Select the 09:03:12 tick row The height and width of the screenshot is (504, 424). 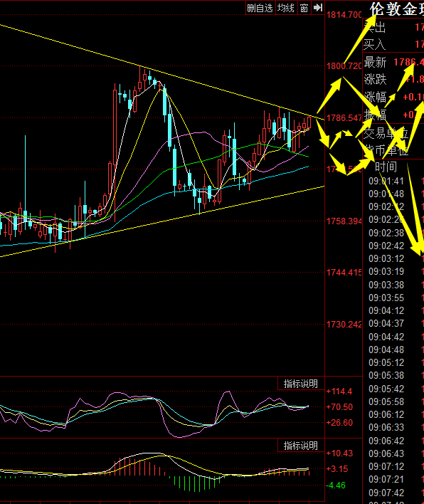click(396, 258)
